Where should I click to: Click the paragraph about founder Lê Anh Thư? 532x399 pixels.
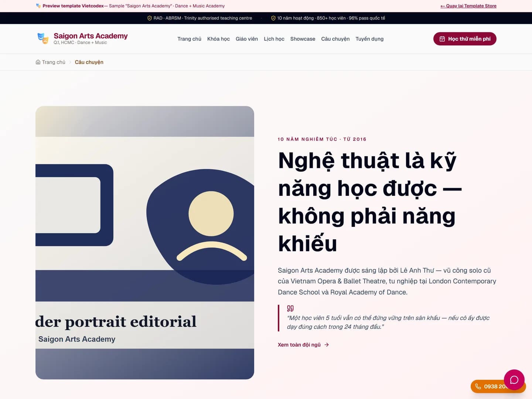pos(387,281)
